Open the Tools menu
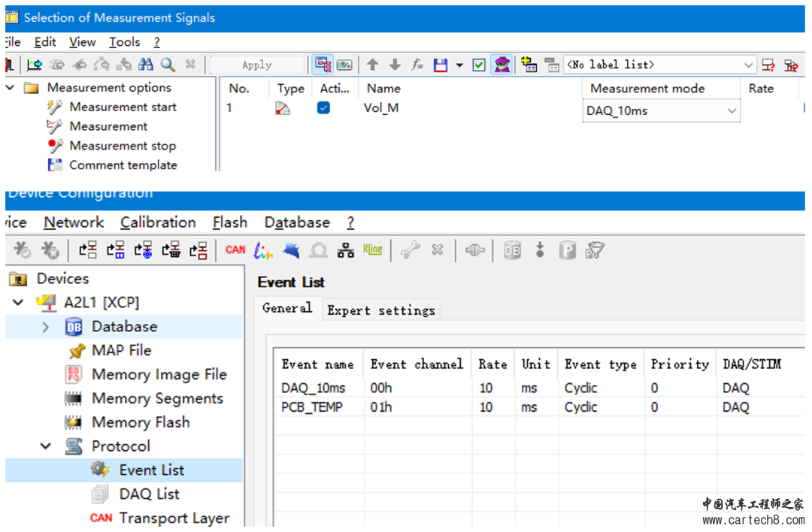The width and height of the screenshot is (812, 532). tap(124, 42)
